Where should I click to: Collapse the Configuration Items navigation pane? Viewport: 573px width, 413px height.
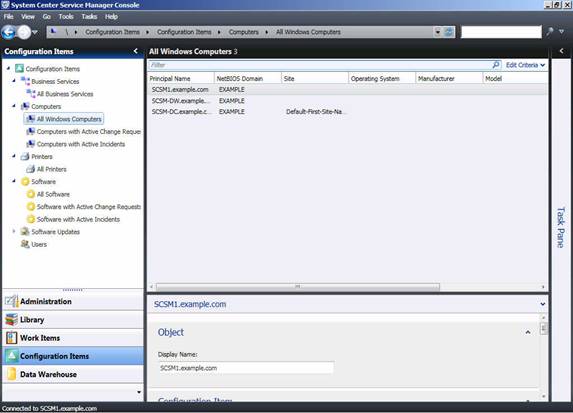tap(136, 51)
